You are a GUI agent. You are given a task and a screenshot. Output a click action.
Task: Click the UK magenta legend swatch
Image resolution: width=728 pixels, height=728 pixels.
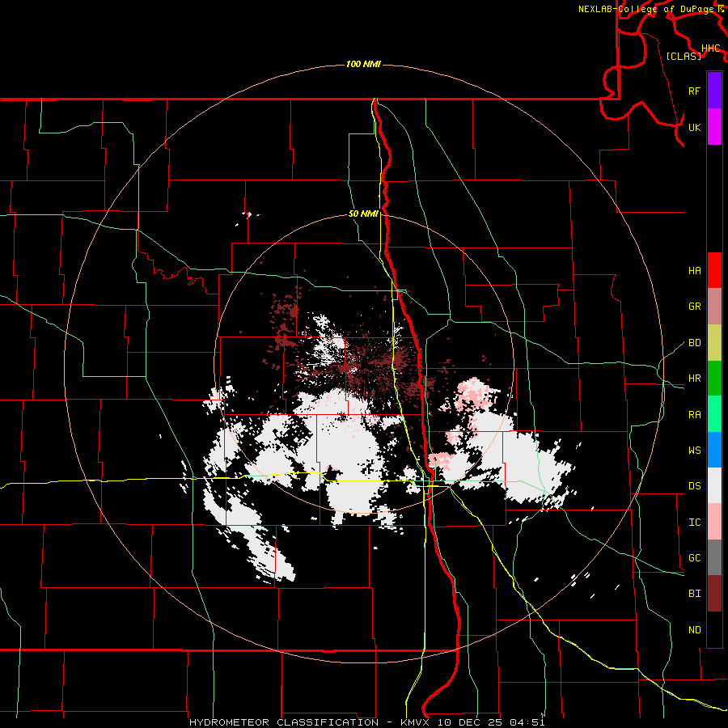point(714,127)
